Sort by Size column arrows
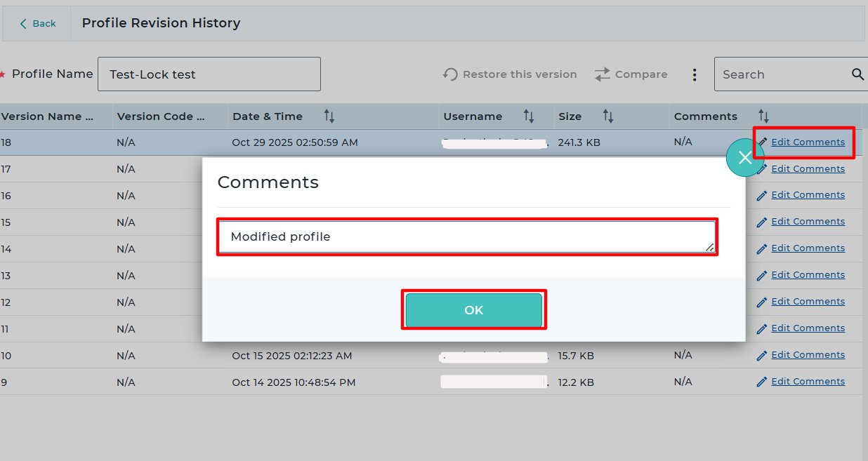The image size is (868, 461). pos(608,116)
